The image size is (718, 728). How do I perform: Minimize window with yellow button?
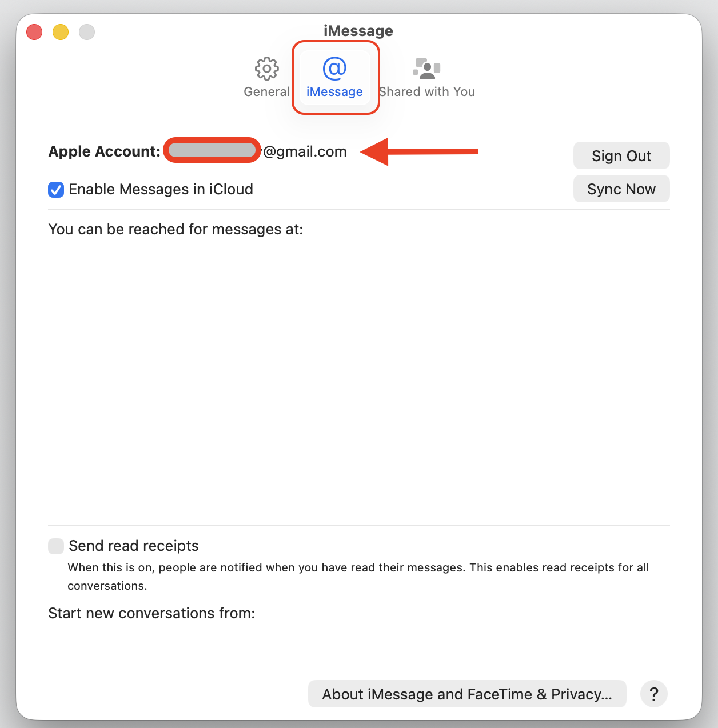[x=61, y=32]
